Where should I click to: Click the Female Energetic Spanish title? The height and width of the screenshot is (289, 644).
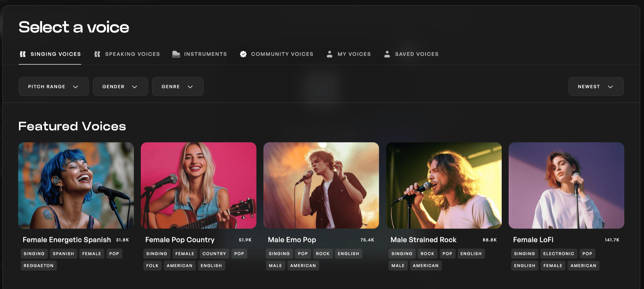pos(67,240)
